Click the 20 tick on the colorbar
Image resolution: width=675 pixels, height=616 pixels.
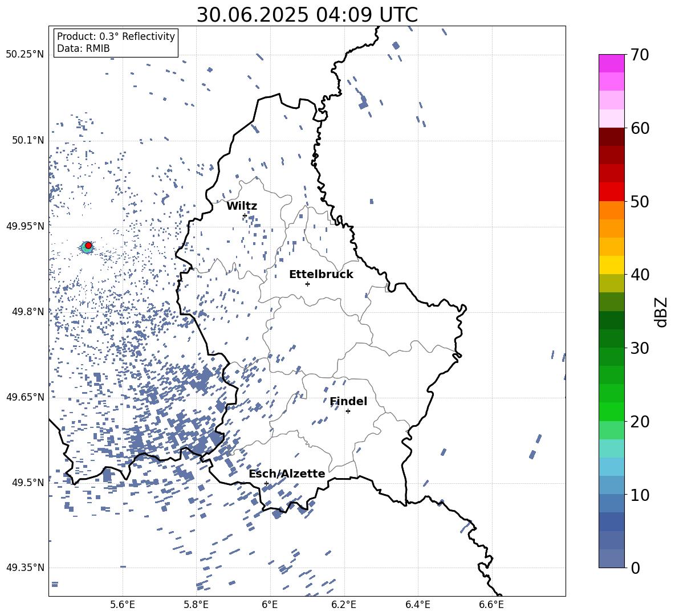(639, 422)
